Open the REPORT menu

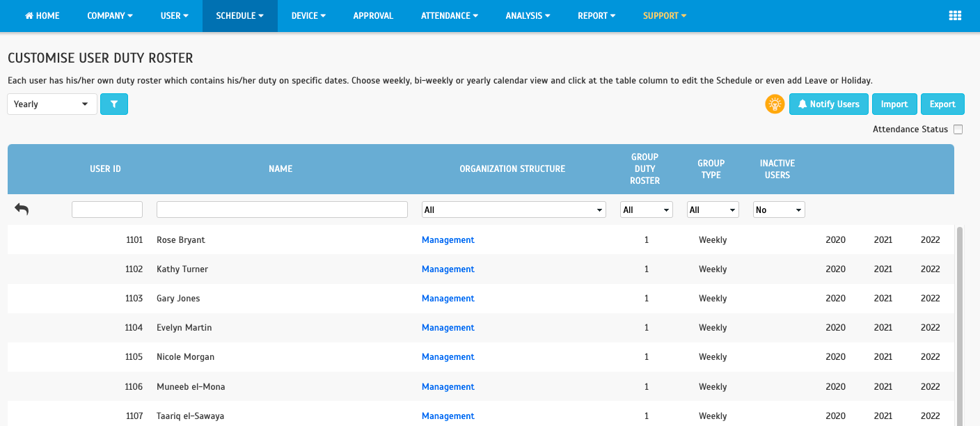point(596,15)
